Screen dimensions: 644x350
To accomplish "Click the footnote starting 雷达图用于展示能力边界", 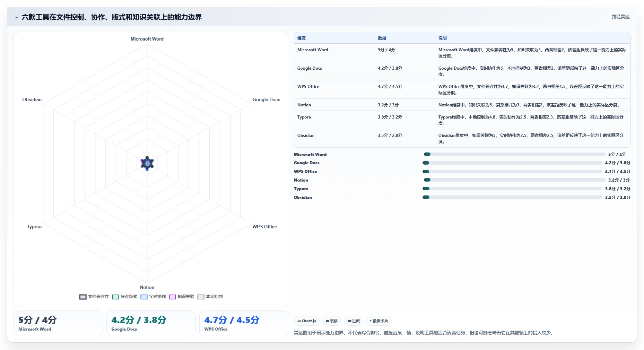I will tap(424, 333).
